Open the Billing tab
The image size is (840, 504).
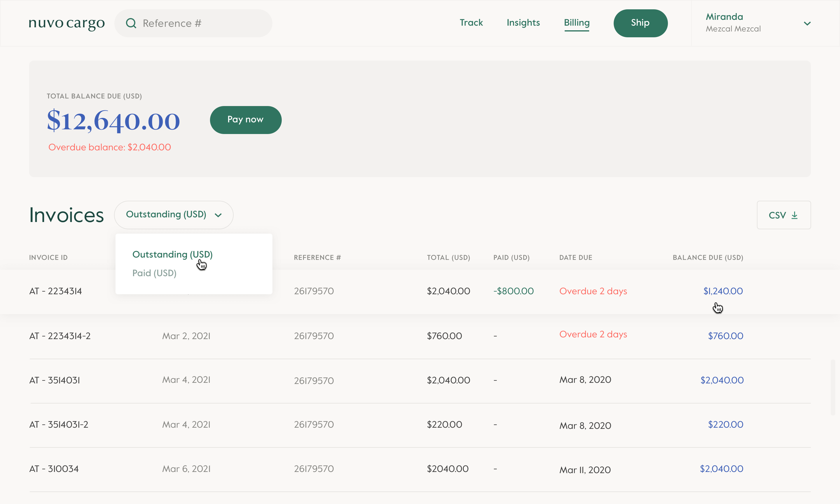pyautogui.click(x=577, y=23)
